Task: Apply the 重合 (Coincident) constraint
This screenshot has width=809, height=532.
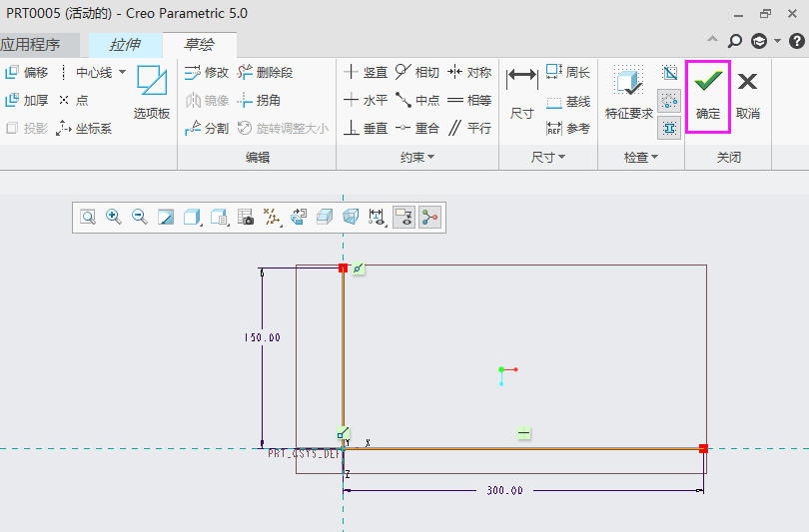Action: pyautogui.click(x=417, y=128)
